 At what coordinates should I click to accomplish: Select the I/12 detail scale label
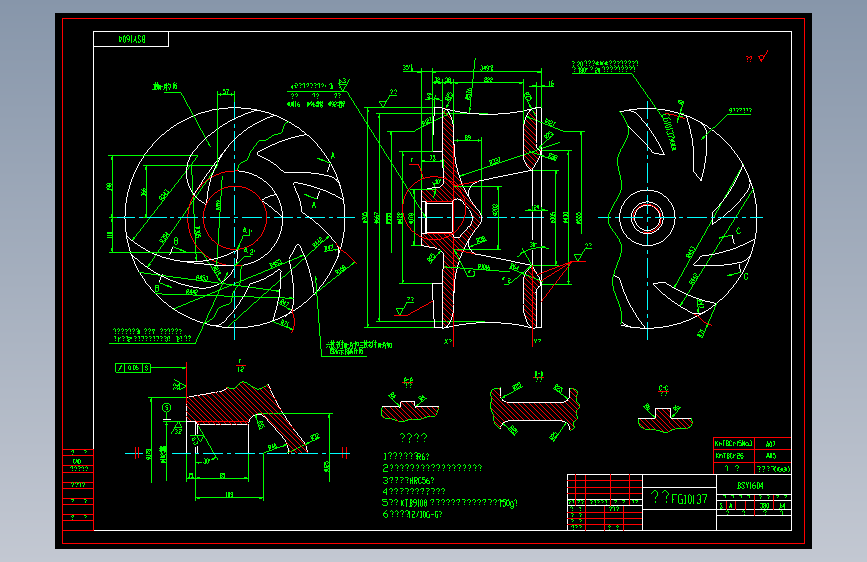click(240, 366)
